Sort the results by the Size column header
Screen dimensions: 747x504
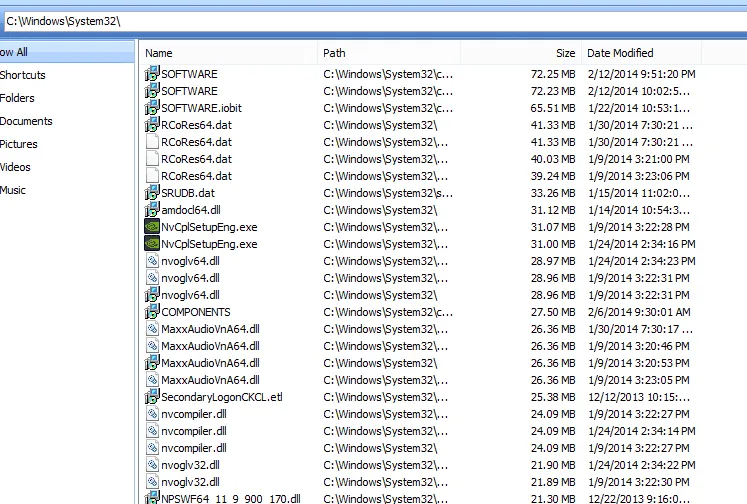pyautogui.click(x=565, y=53)
